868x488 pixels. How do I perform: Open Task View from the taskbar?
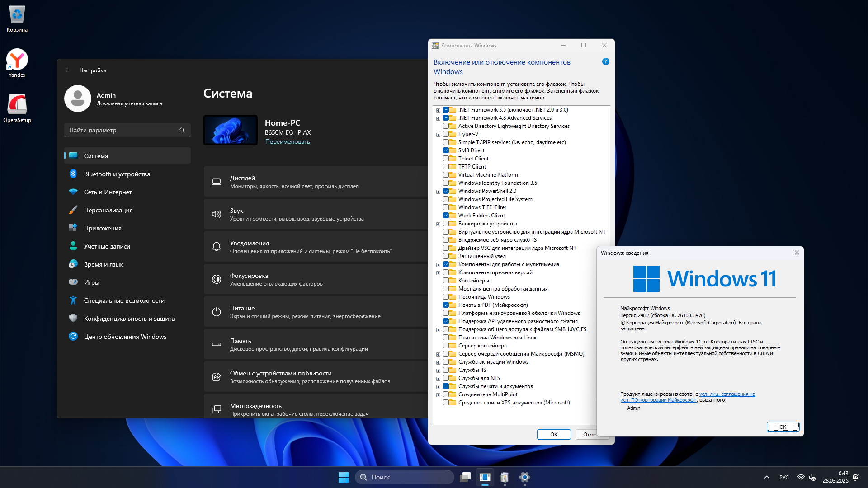(465, 477)
